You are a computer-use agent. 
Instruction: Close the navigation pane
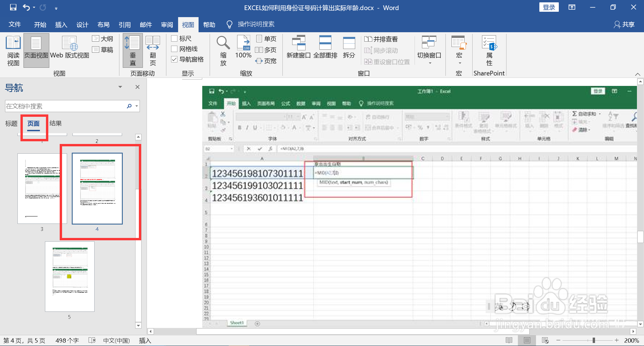(x=138, y=87)
